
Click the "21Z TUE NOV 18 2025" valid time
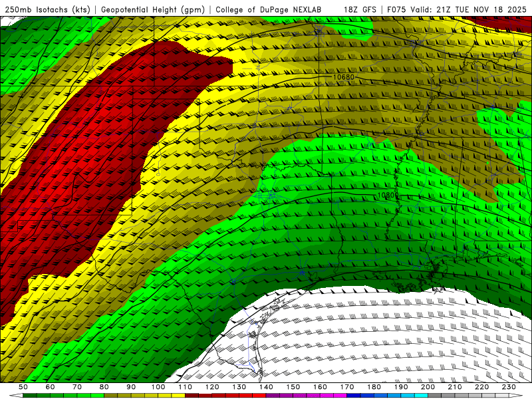481,10
